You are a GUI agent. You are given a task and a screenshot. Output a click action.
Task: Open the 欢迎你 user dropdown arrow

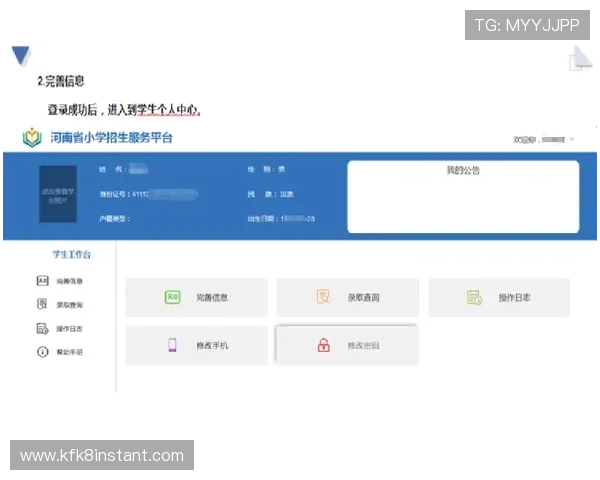pos(572,139)
